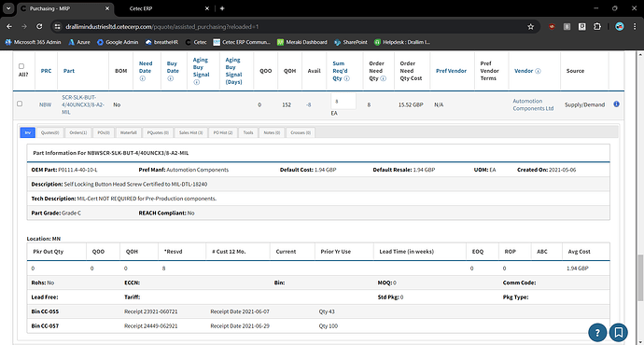Expand the tab search dropdown arrow
The image size is (644, 345).
[x=8, y=8]
